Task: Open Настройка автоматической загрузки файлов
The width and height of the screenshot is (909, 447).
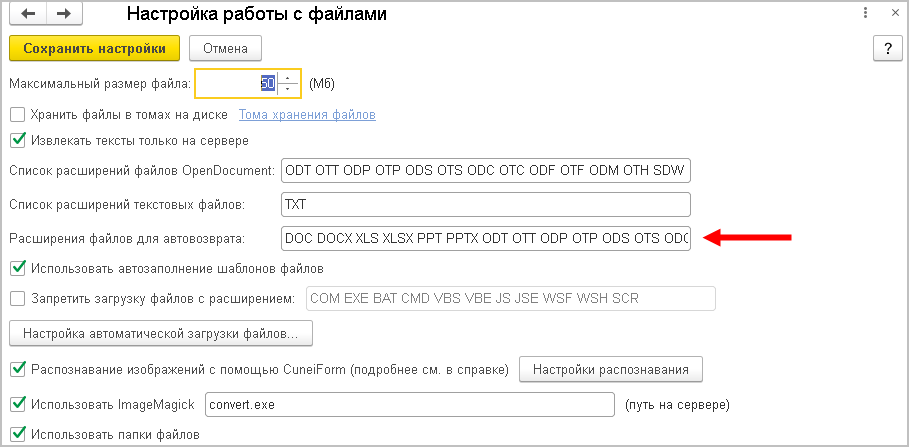Action: pos(160,331)
